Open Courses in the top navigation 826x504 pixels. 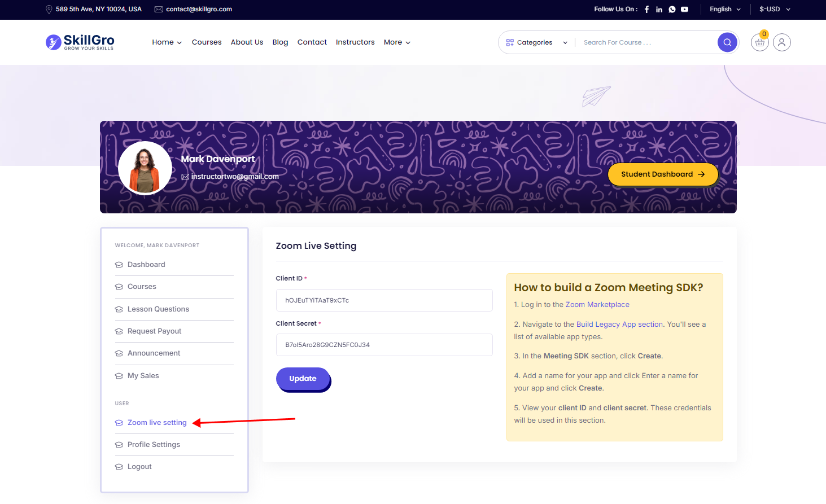[207, 42]
